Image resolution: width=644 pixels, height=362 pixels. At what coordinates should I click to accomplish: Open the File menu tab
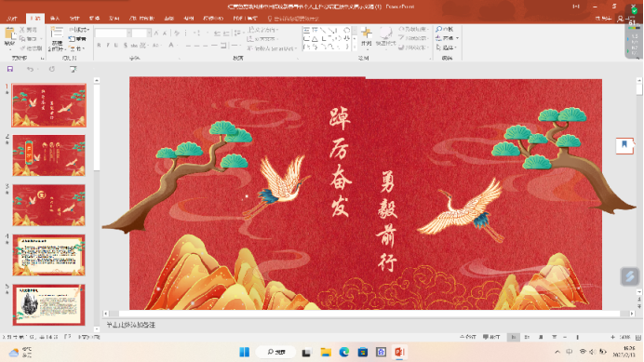pyautogui.click(x=12, y=19)
